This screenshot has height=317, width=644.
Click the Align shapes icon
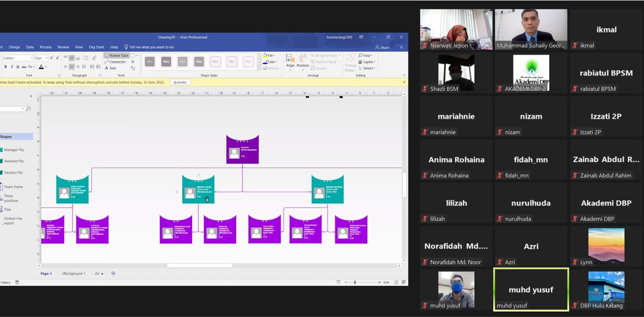[290, 61]
